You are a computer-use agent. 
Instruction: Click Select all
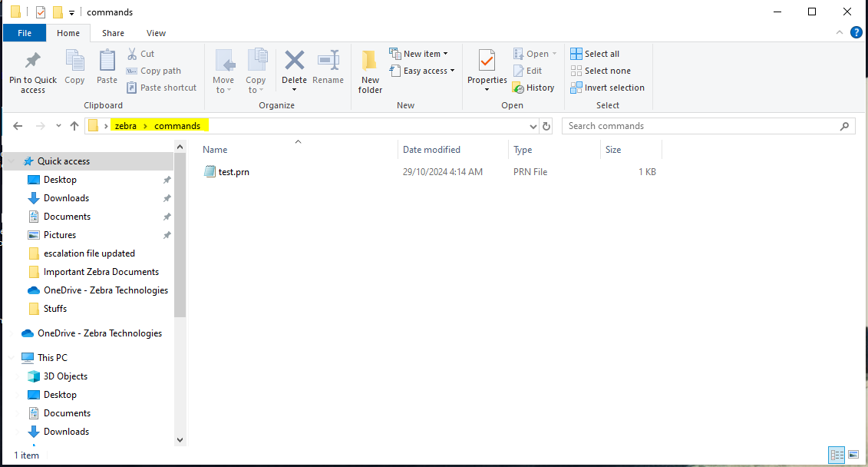[595, 54]
